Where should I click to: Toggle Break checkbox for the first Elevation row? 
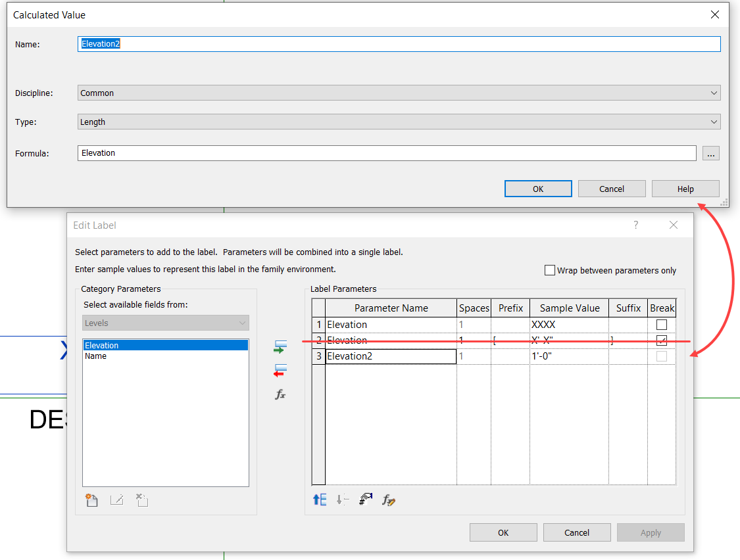pyautogui.click(x=662, y=324)
